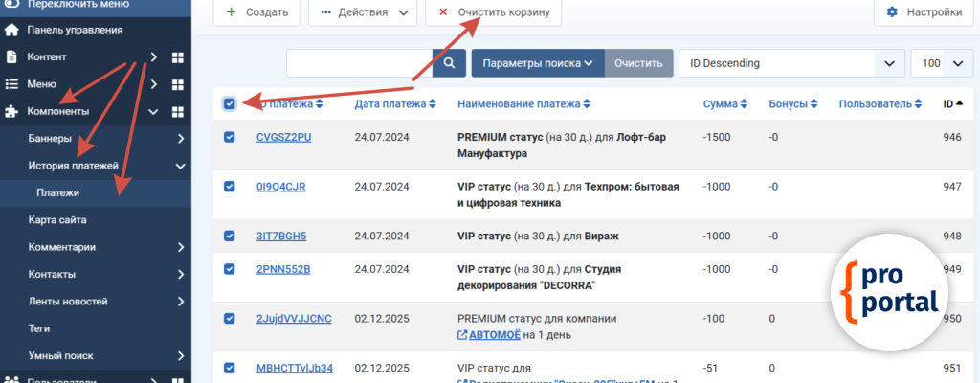
Task: Select Comments in the sidebar menu
Action: click(61, 247)
